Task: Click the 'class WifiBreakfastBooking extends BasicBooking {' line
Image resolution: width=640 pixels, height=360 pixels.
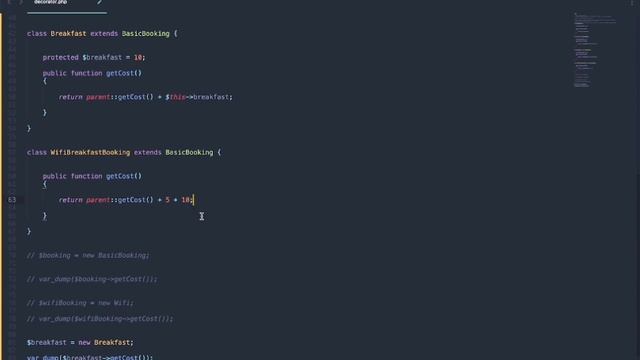Action: point(124,152)
